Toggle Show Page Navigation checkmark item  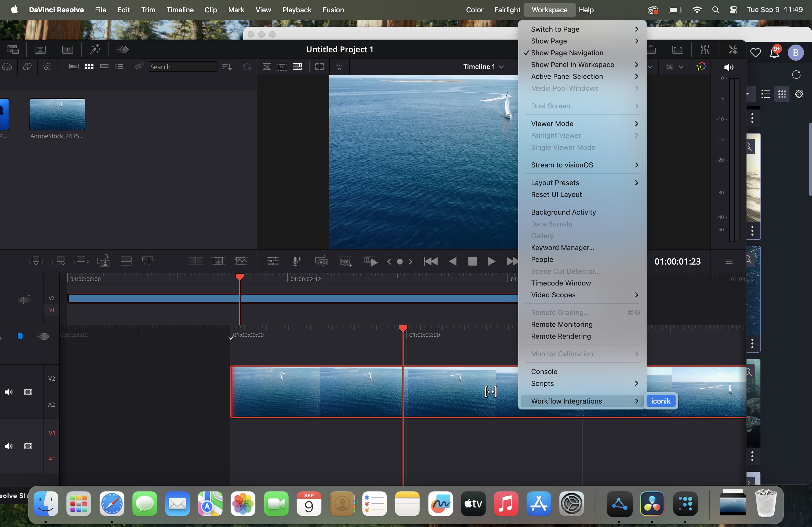567,53
